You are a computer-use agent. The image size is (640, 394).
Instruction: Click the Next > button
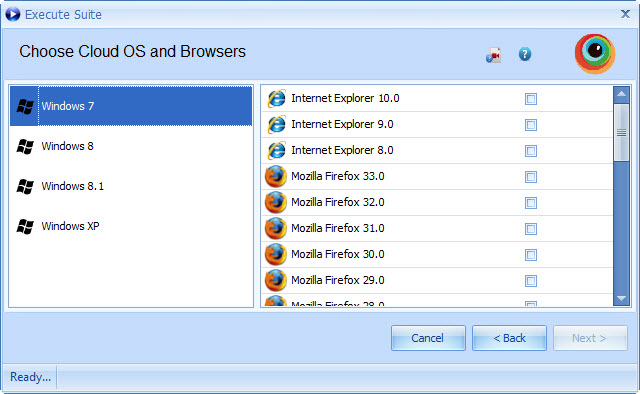[590, 338]
